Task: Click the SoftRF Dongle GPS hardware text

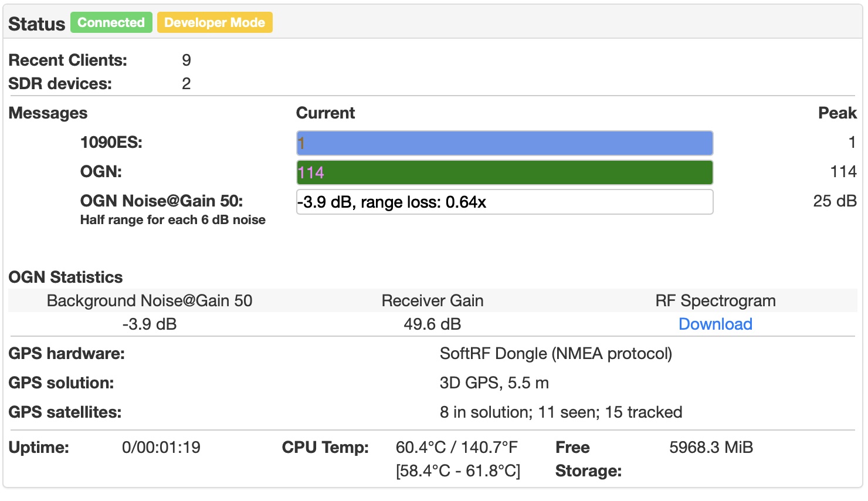Action: click(555, 354)
